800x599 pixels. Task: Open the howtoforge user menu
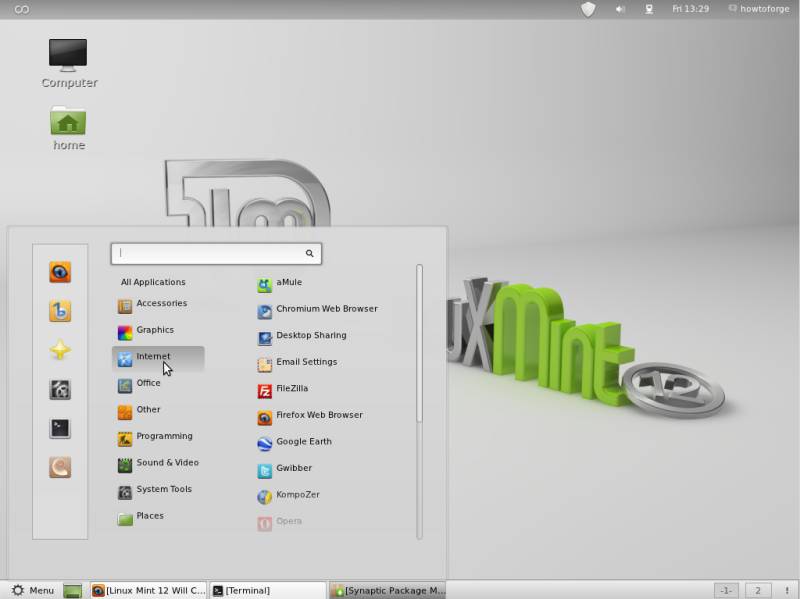(x=759, y=9)
